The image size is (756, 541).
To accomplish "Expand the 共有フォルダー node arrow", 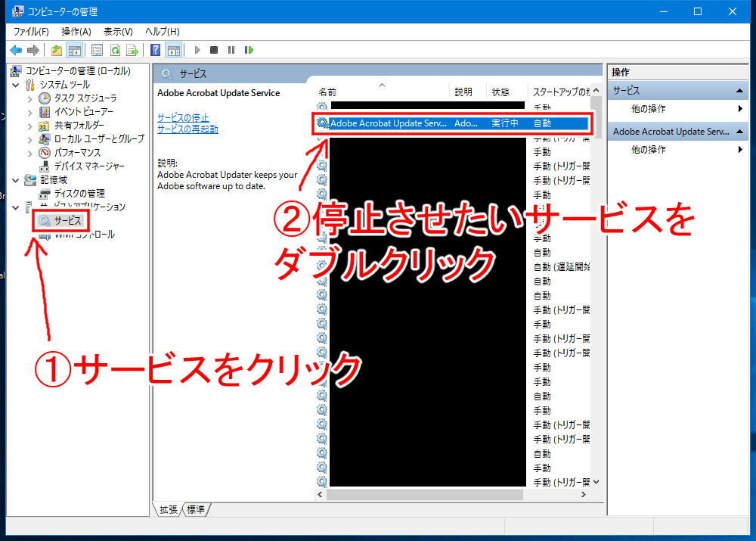I will 30,126.
